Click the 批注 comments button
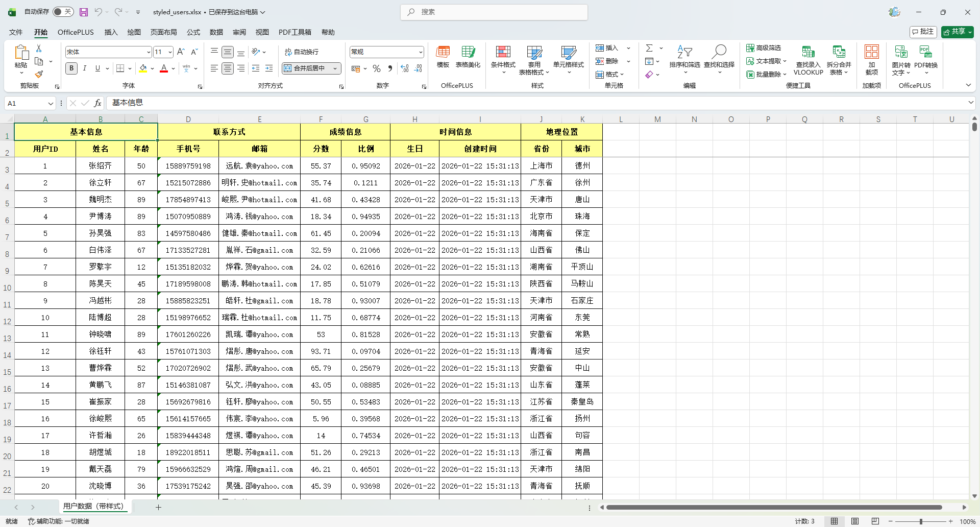Screen dimensions: 980x527 tap(923, 32)
